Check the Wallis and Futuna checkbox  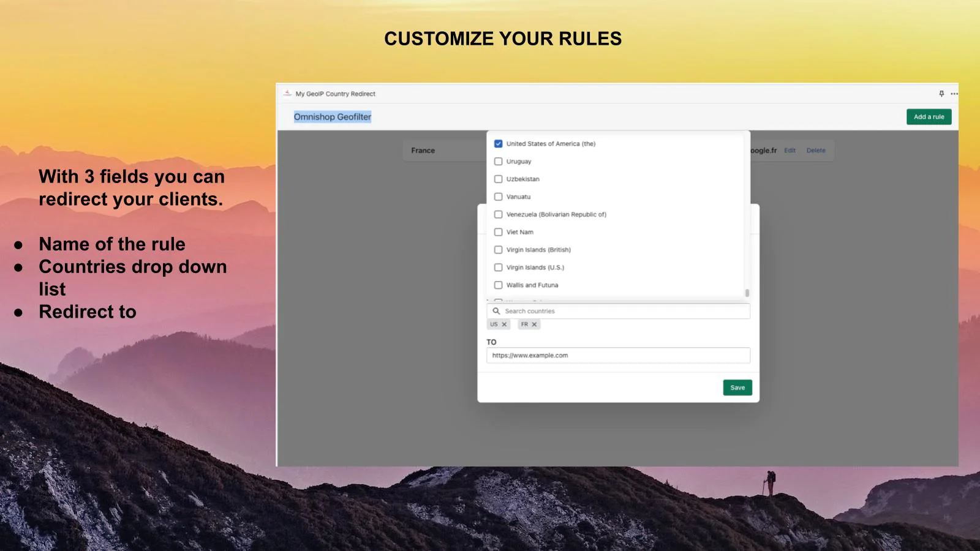(498, 285)
